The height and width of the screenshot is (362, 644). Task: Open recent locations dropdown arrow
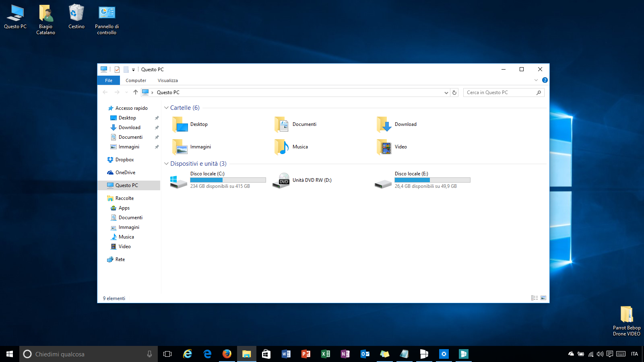[x=126, y=93]
